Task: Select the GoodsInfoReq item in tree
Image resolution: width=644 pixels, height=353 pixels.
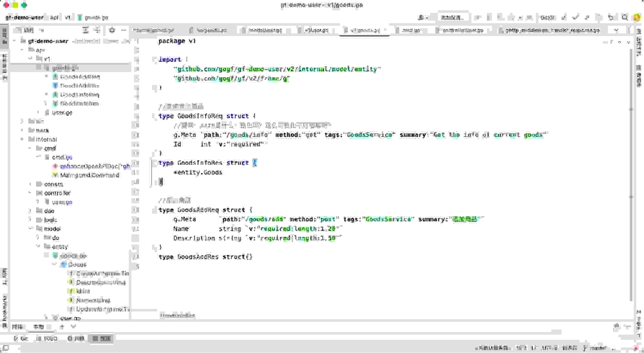Action: tap(80, 95)
